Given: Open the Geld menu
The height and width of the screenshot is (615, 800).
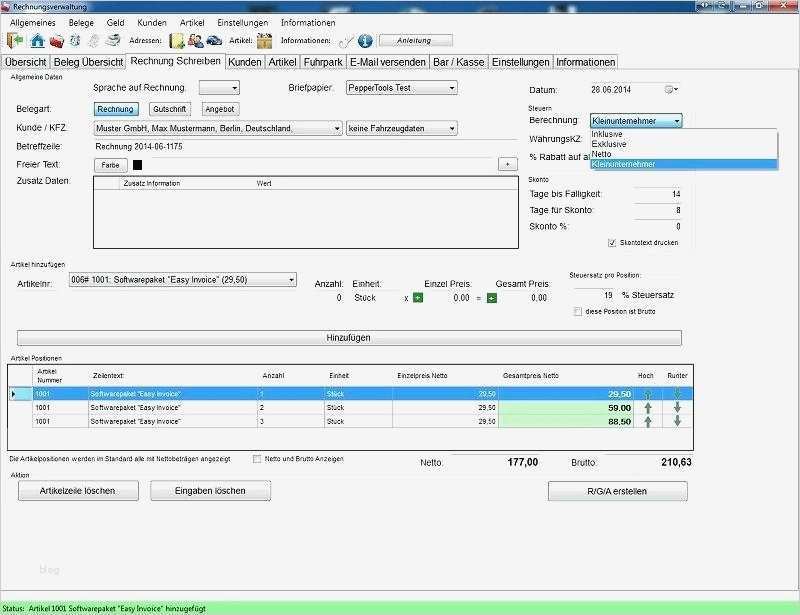Looking at the screenshot, I should point(115,23).
